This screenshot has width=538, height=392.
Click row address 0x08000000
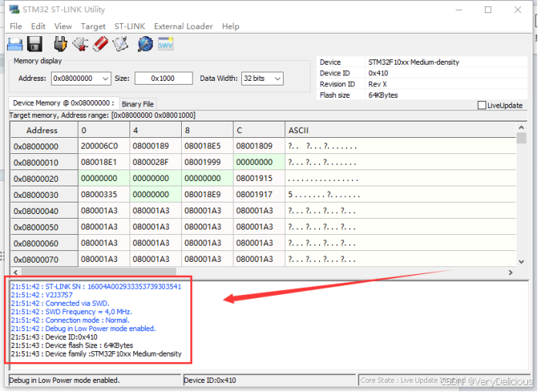tap(44, 146)
